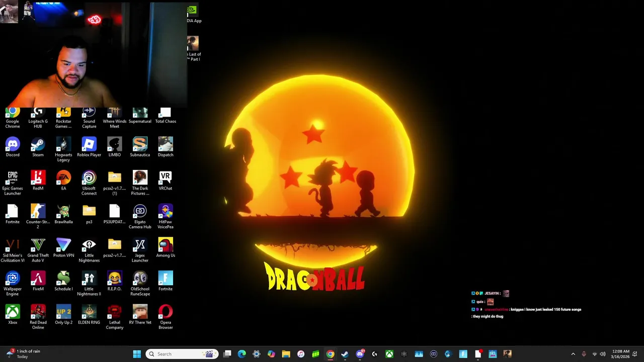This screenshot has width=644, height=362.
Task: Open Roblox Player desktop shortcut
Action: tap(89, 147)
